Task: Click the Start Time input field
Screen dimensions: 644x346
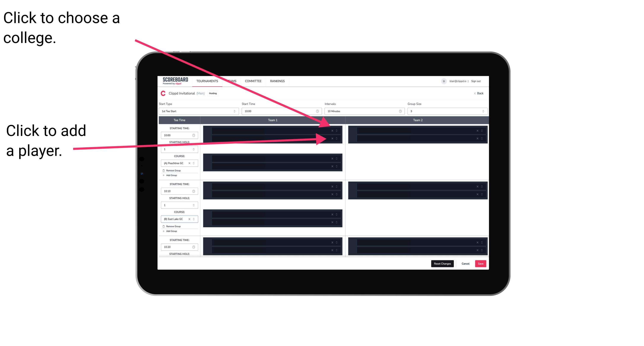Action: pos(281,111)
